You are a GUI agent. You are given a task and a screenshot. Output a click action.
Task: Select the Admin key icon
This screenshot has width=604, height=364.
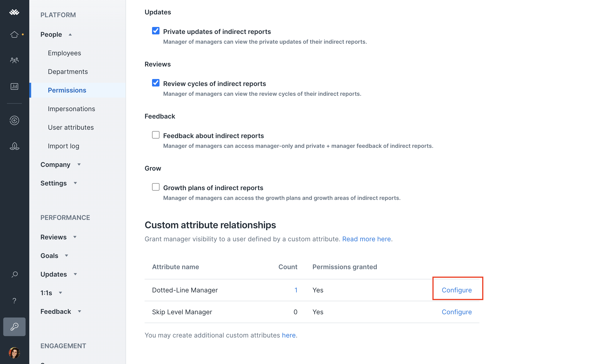(x=14, y=327)
